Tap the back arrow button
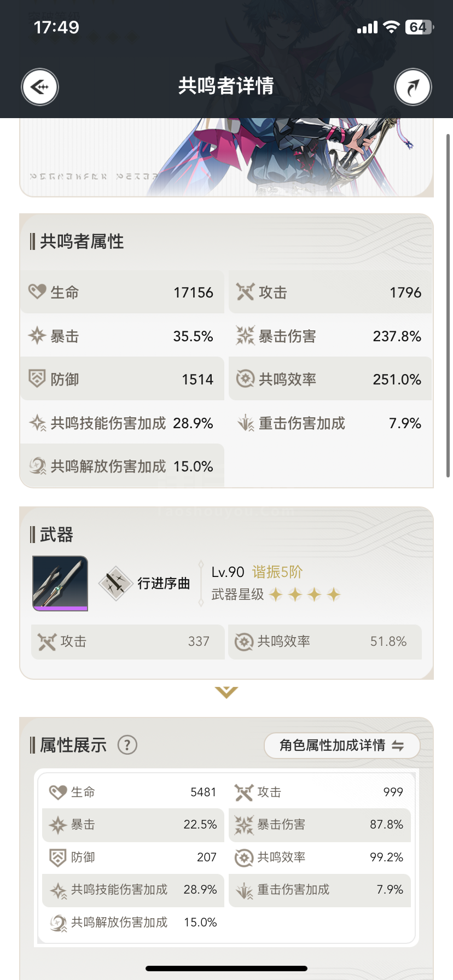Viewport: 453px width, 980px height. point(40,87)
